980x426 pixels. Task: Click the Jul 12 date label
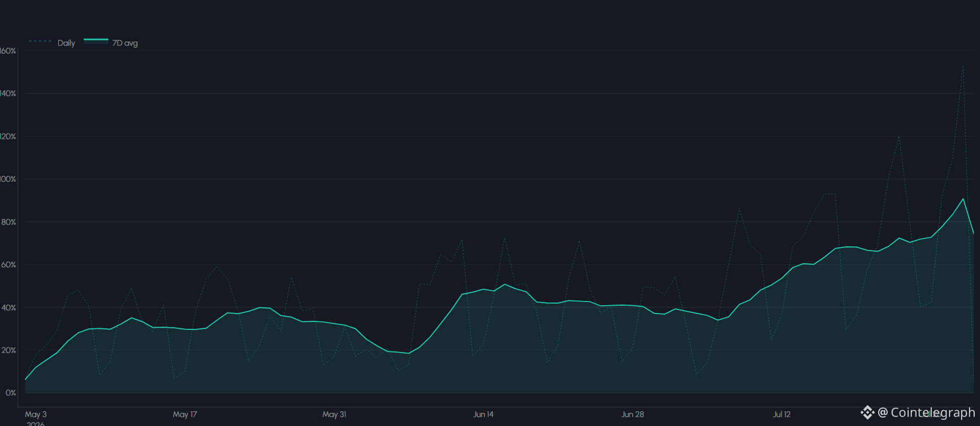[x=782, y=414]
